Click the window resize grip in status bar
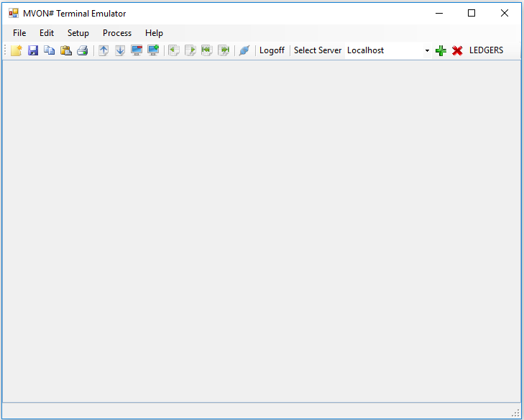 pos(515,414)
